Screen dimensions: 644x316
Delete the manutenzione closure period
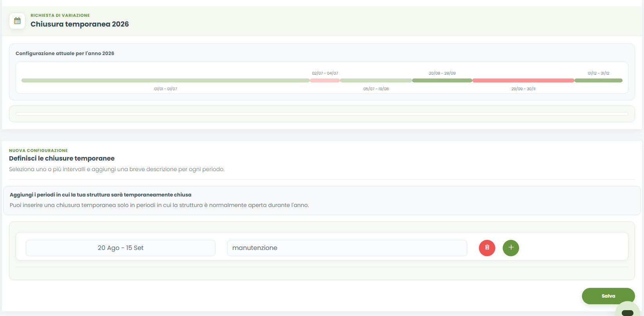[x=487, y=248]
